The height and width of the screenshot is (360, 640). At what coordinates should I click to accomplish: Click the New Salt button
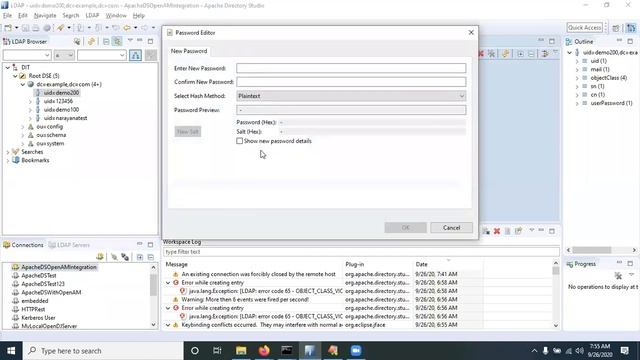[188, 131]
